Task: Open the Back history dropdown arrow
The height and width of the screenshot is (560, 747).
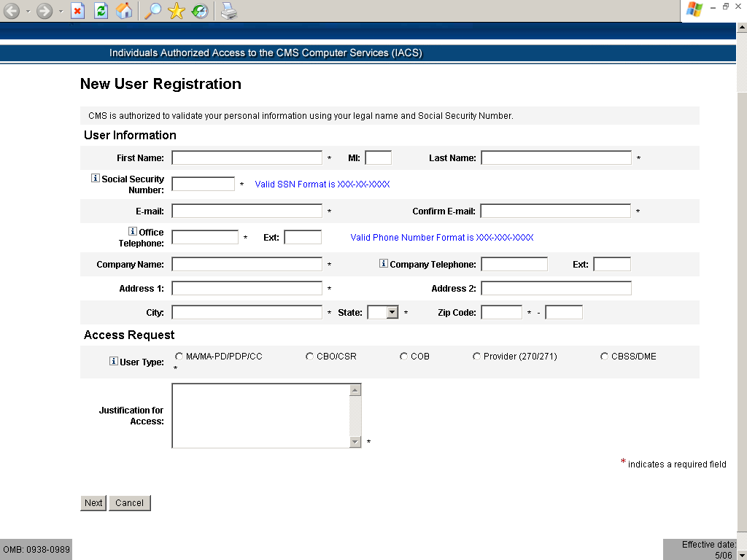Action: point(28,11)
